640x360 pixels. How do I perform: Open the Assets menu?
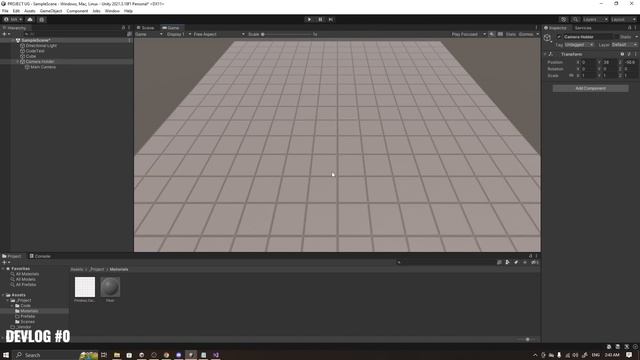click(29, 11)
